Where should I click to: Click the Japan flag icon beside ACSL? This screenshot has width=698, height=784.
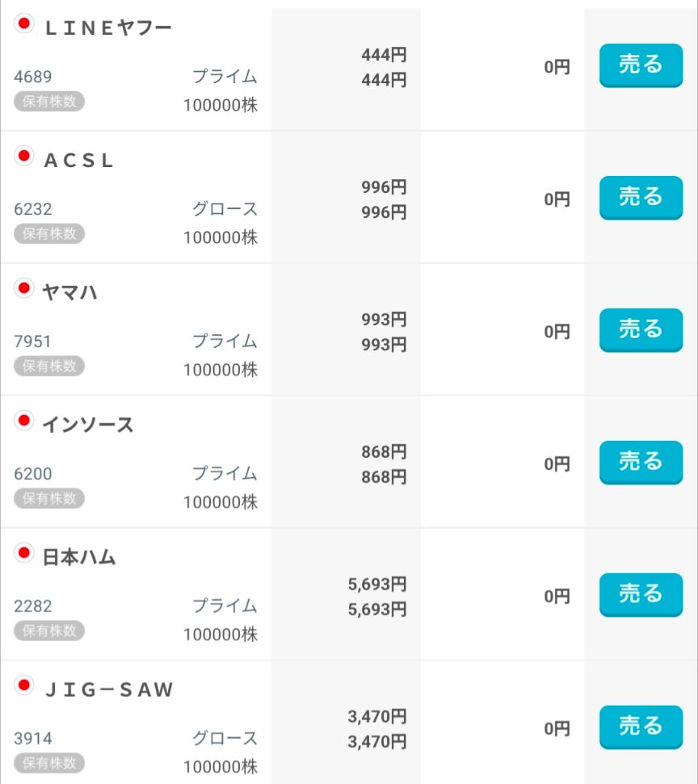pyautogui.click(x=24, y=157)
